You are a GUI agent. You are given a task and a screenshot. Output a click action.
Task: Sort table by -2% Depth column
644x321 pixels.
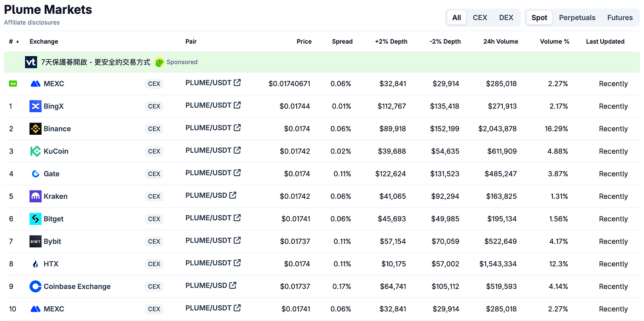click(445, 41)
